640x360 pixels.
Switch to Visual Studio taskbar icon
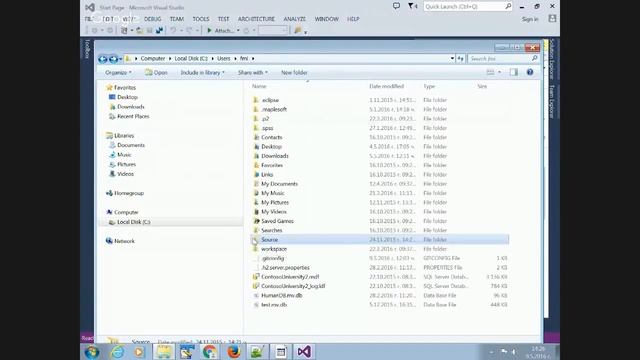click(x=304, y=352)
